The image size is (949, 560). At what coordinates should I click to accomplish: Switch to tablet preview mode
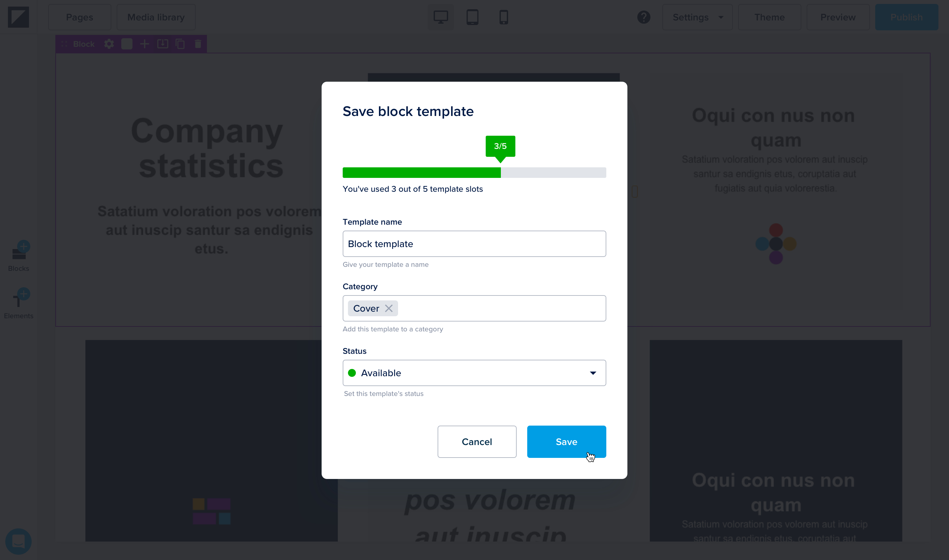472,17
